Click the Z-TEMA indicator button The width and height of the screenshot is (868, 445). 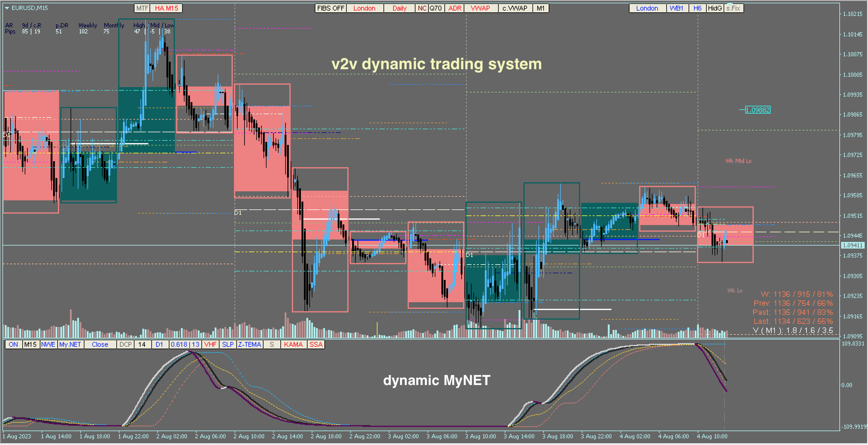point(249,344)
